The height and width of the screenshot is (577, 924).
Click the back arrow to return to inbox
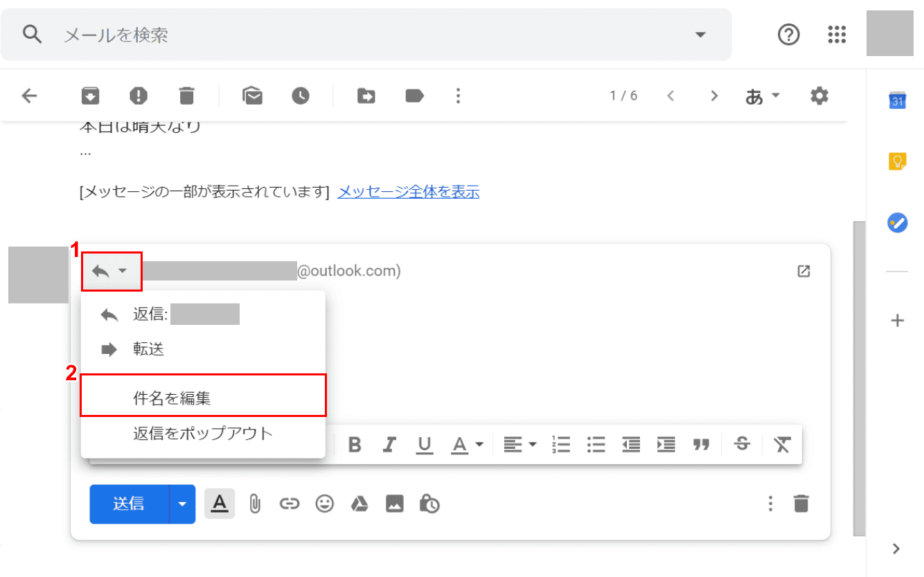point(29,96)
